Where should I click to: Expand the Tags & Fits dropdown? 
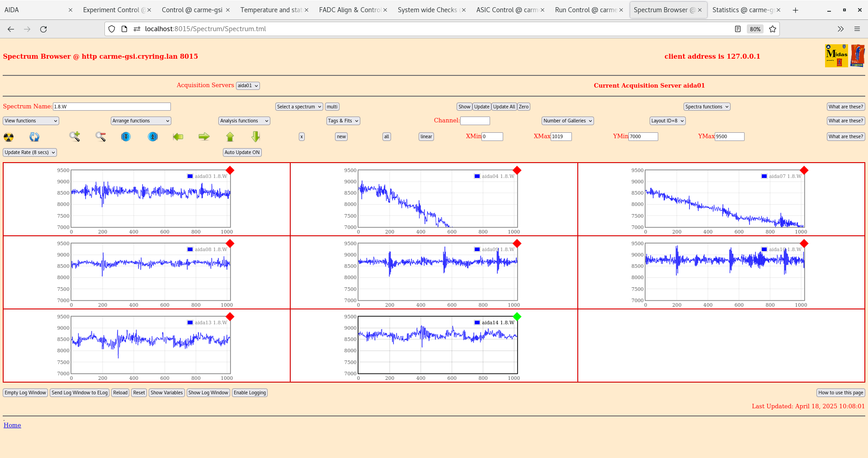point(343,121)
